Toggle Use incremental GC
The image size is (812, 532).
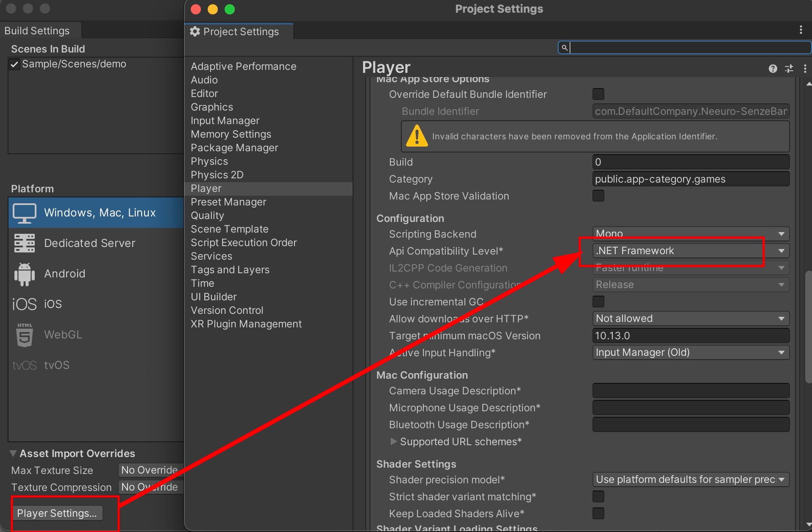point(598,302)
